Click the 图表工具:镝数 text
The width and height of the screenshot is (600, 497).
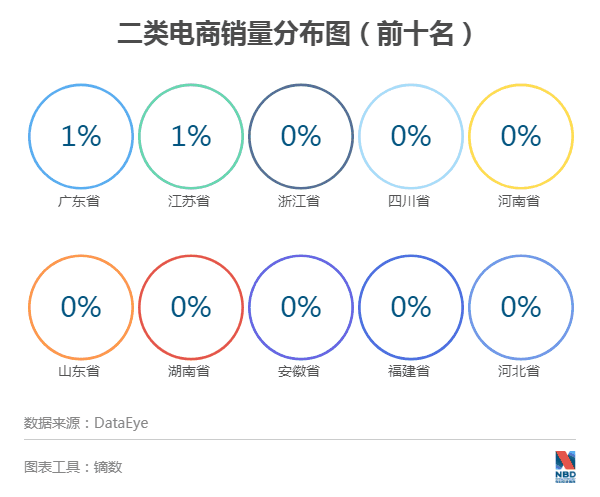pos(73,466)
